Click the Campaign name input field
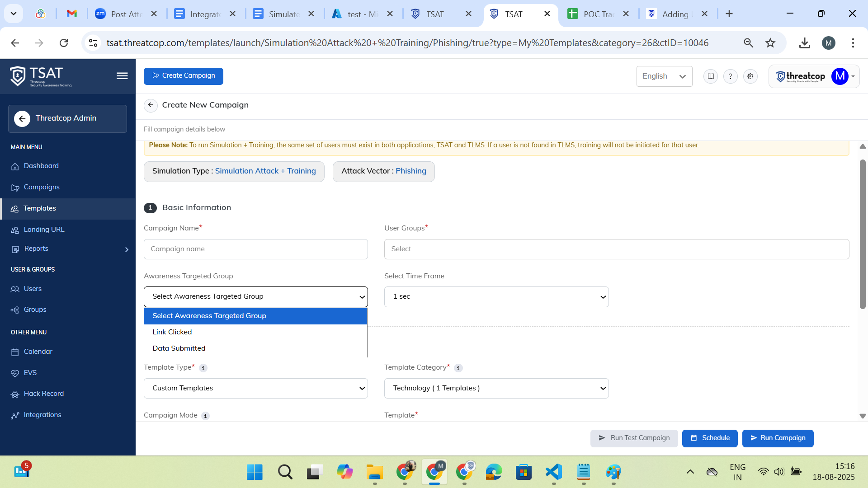 256,249
